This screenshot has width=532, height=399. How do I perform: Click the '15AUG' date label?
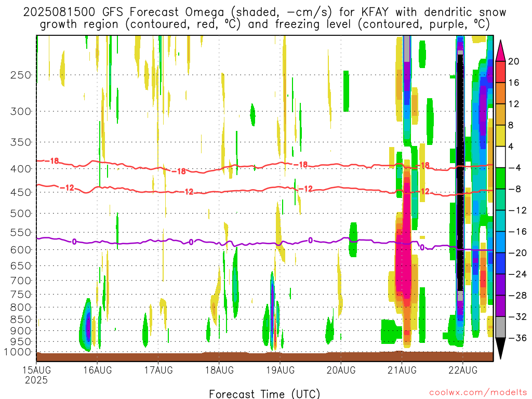[x=36, y=370]
